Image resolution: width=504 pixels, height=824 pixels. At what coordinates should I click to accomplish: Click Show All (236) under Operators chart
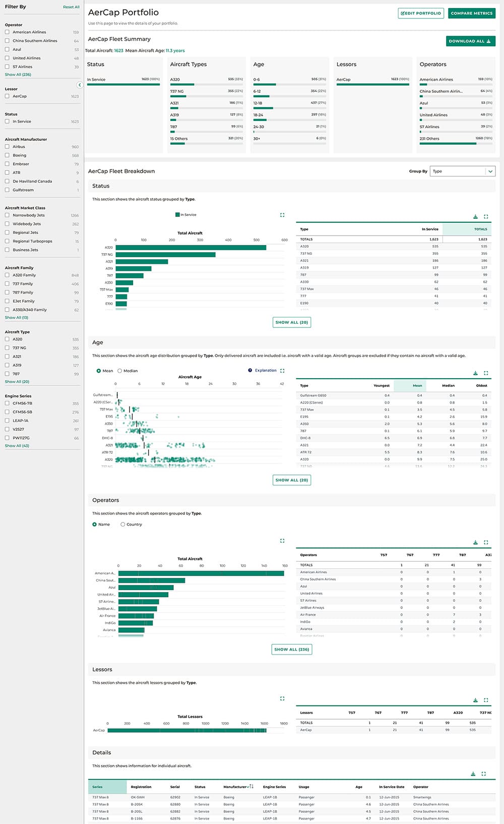(292, 650)
